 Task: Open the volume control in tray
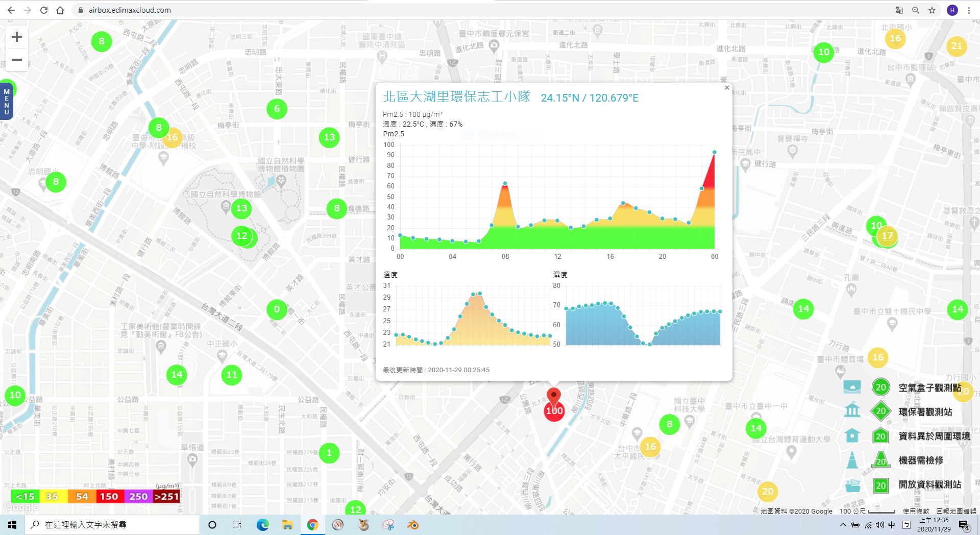880,525
